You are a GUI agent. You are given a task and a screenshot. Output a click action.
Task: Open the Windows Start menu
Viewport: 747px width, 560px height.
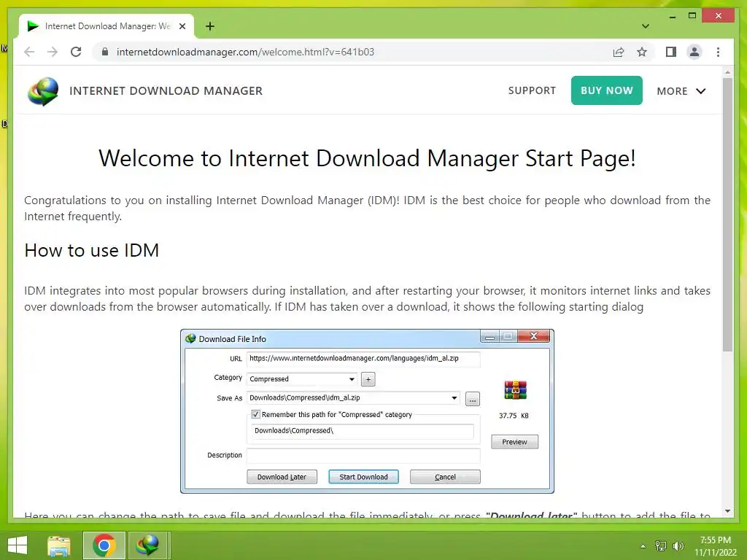(x=18, y=545)
